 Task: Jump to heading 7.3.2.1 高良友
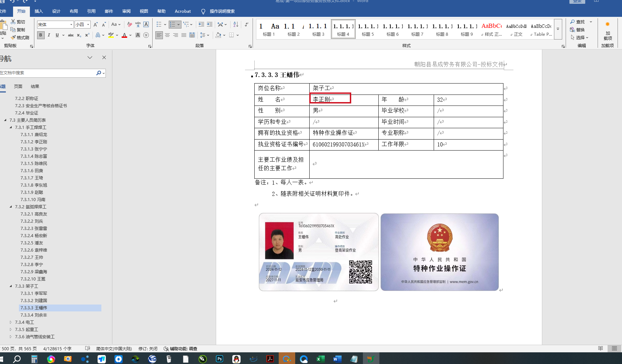(x=34, y=214)
